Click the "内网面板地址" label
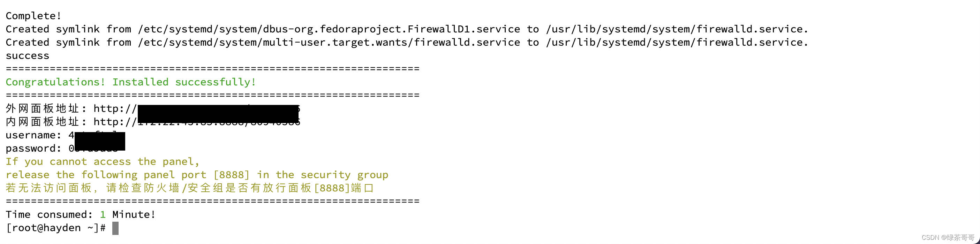This screenshot has width=980, height=244. coord(42,122)
